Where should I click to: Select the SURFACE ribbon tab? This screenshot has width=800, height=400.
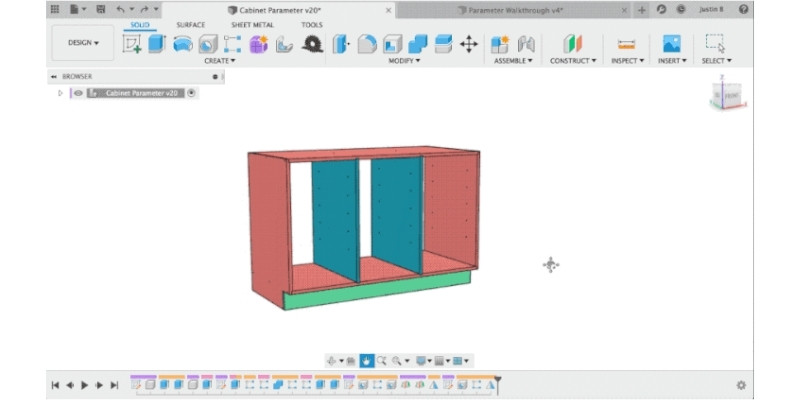(191, 25)
